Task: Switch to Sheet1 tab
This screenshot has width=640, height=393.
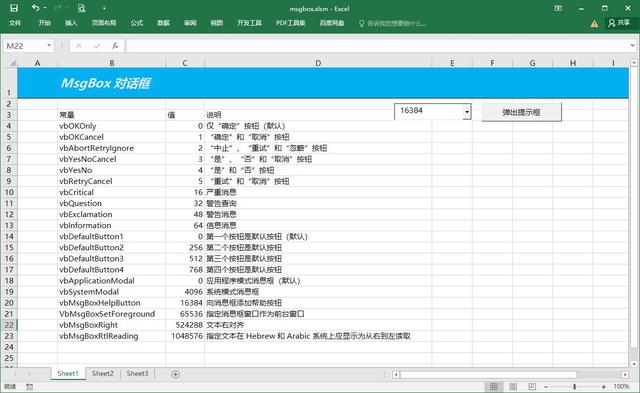Action: click(68, 373)
